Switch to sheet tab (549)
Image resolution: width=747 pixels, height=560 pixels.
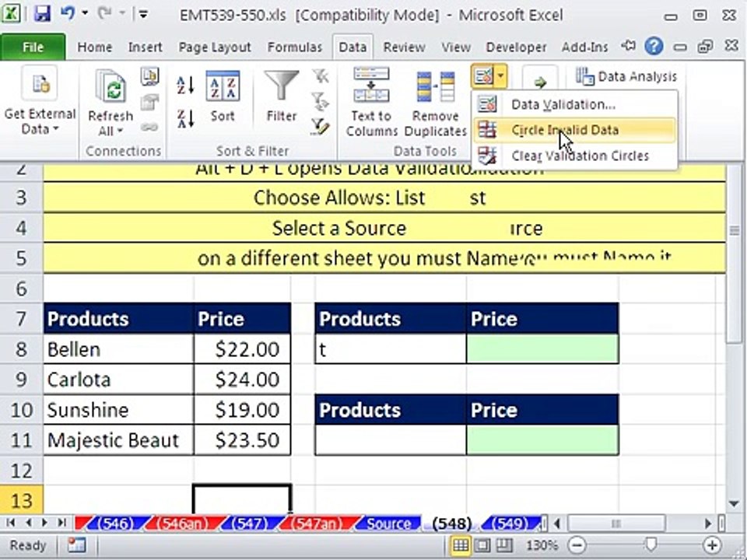tap(510, 523)
